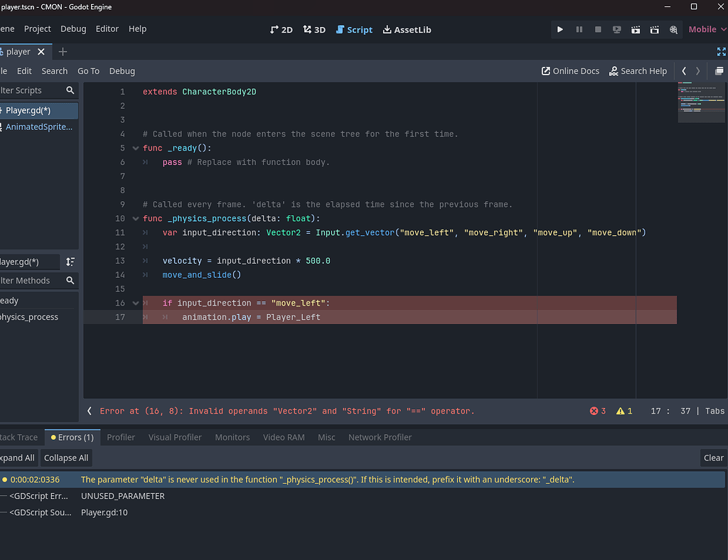Viewport: 728px width, 560px height.
Task: Toggle distraction-free mode in script editor
Action: (721, 51)
